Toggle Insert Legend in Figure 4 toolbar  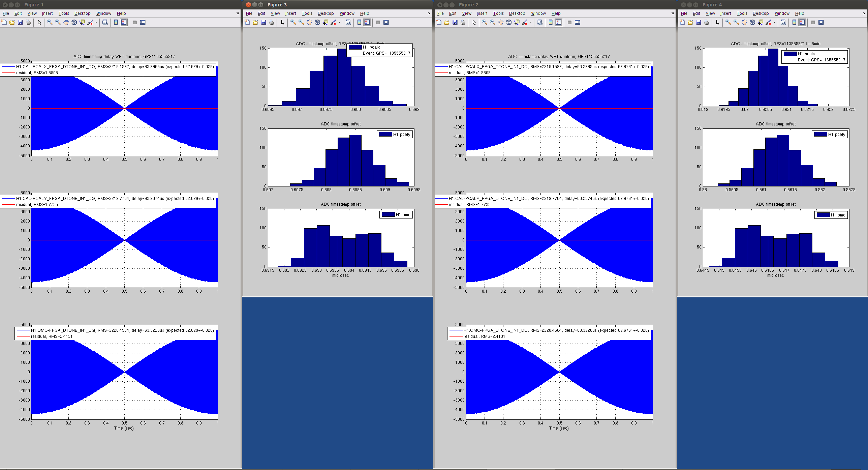point(802,22)
